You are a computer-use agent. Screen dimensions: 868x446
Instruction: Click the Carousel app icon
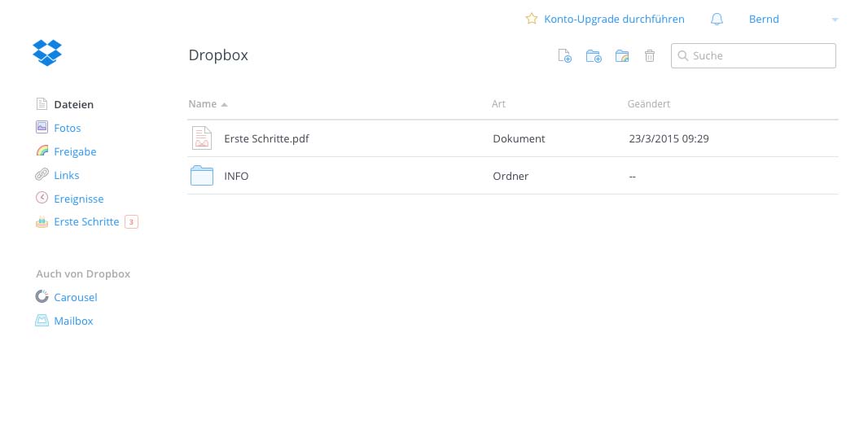coord(42,296)
